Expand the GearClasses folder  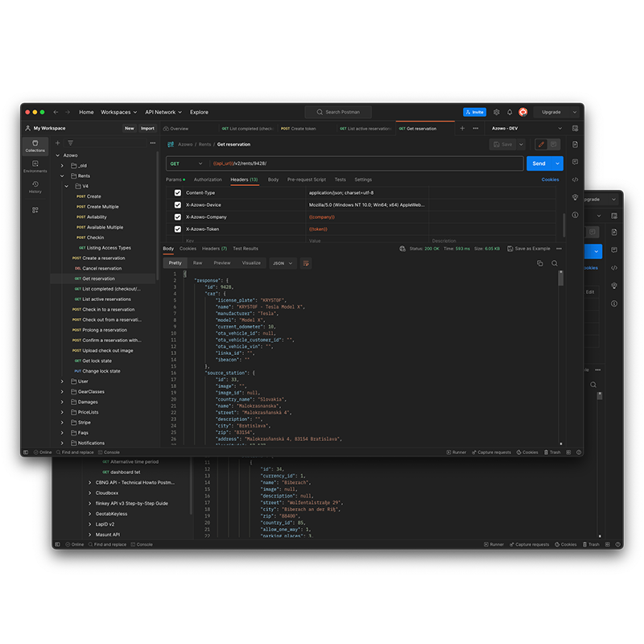(62, 391)
